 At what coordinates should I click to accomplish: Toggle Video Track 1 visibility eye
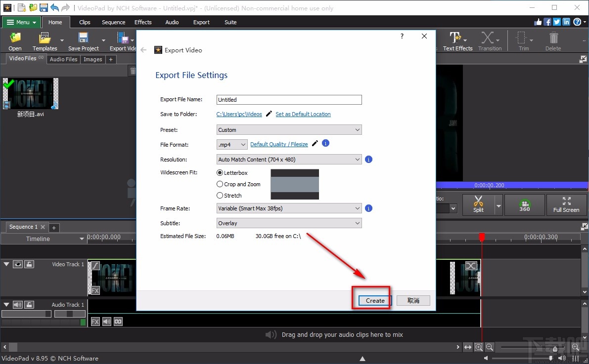point(18,264)
